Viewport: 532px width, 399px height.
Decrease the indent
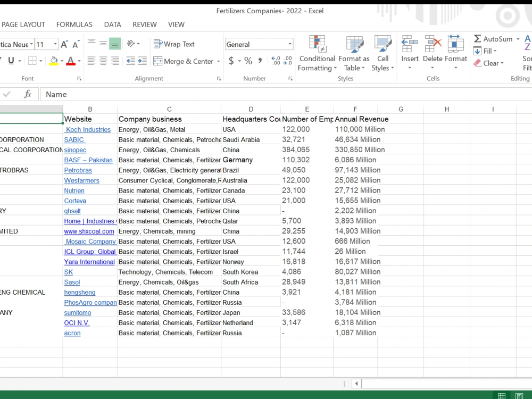click(x=131, y=61)
